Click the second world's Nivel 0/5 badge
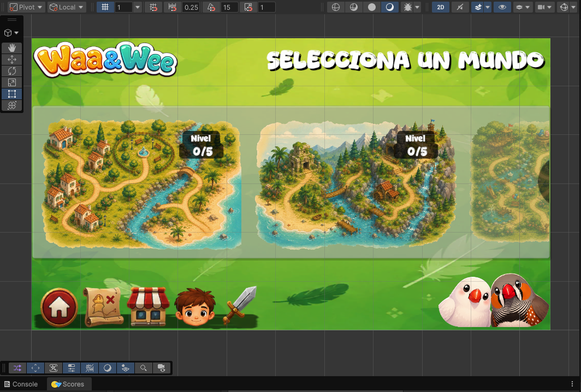The height and width of the screenshot is (392, 581). tap(416, 145)
